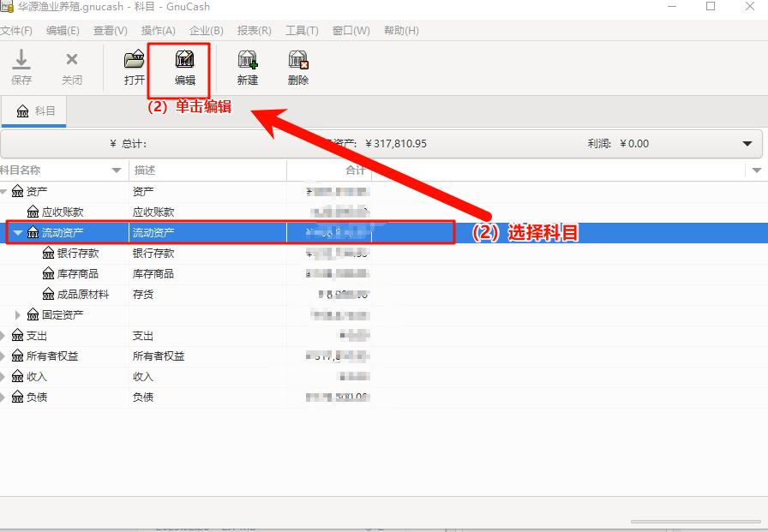This screenshot has height=532, width=768.
Task: Open the 报表(R) menu
Action: coord(255,31)
